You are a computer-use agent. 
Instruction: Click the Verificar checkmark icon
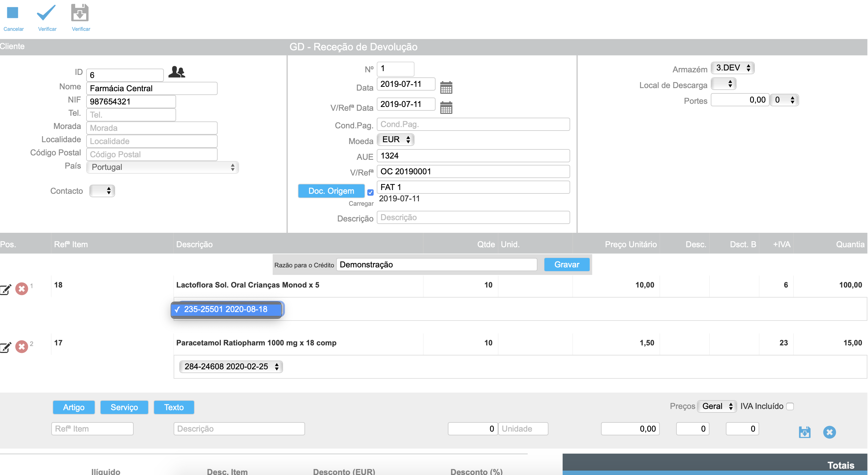[x=46, y=13]
